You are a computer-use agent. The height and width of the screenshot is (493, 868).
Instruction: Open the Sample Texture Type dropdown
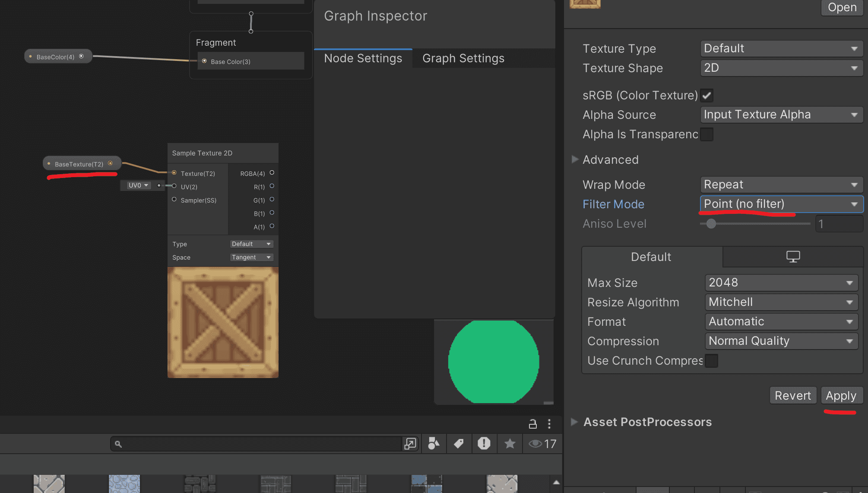251,244
